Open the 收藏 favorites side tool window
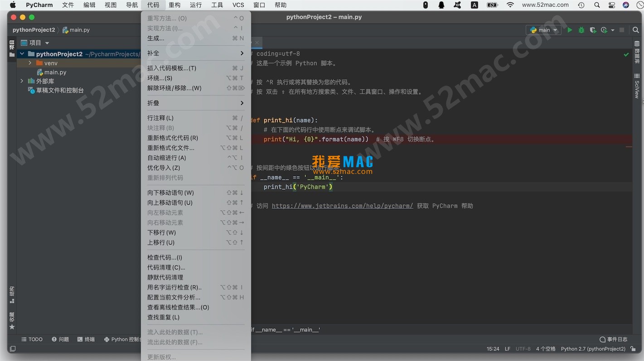 click(12, 320)
